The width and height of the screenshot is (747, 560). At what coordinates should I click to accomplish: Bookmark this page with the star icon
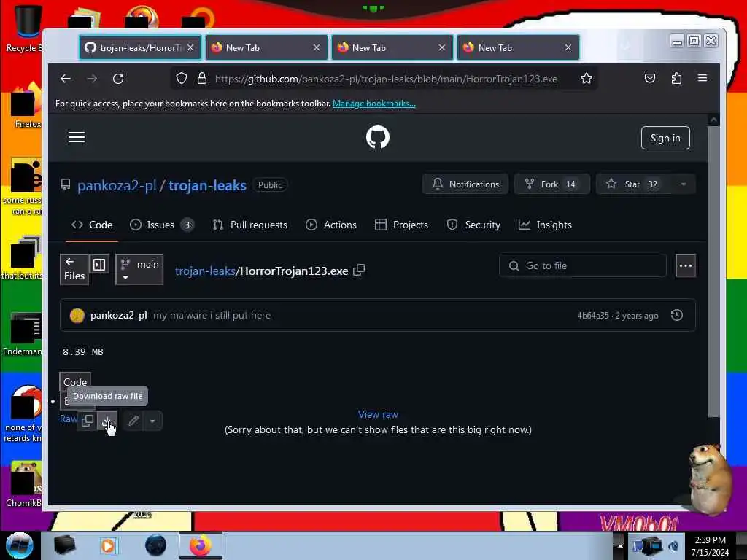pyautogui.click(x=587, y=79)
